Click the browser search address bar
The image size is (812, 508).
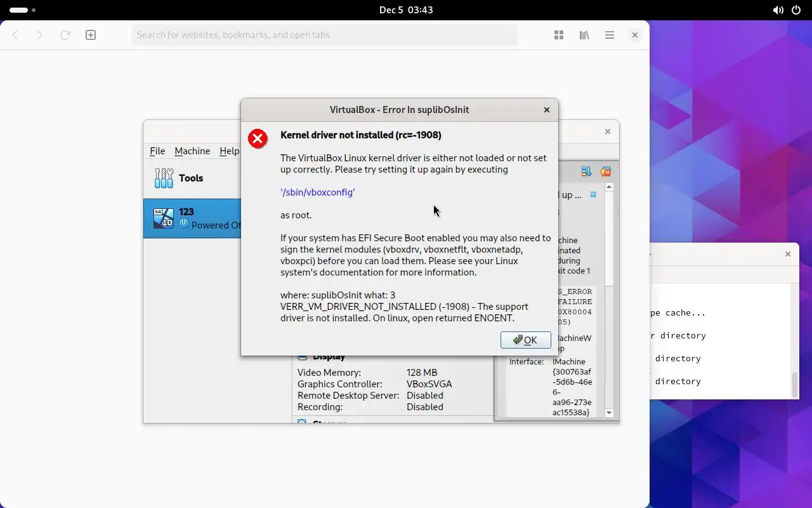pos(324,35)
